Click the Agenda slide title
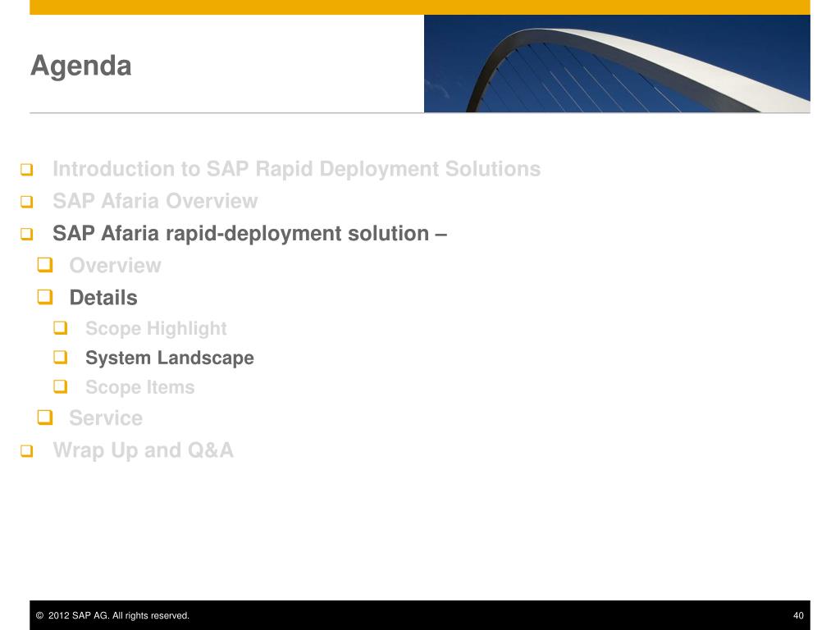840x630 pixels. pos(81,66)
